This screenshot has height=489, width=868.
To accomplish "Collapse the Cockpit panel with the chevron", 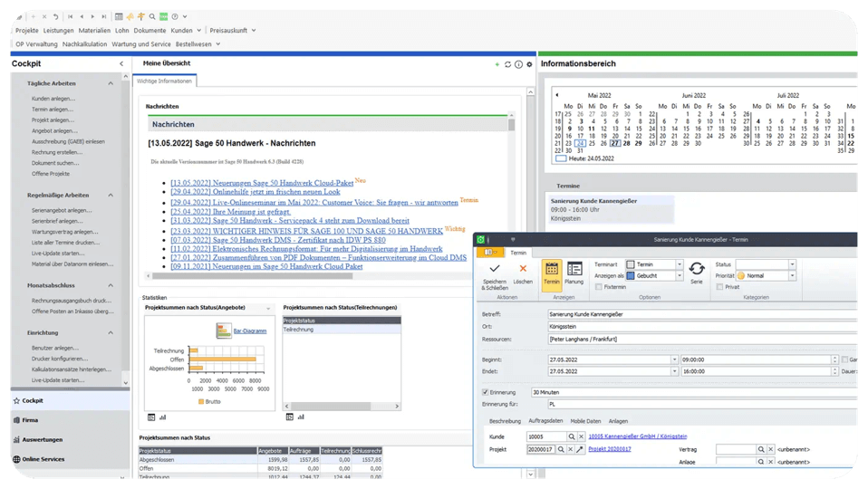I will [121, 64].
